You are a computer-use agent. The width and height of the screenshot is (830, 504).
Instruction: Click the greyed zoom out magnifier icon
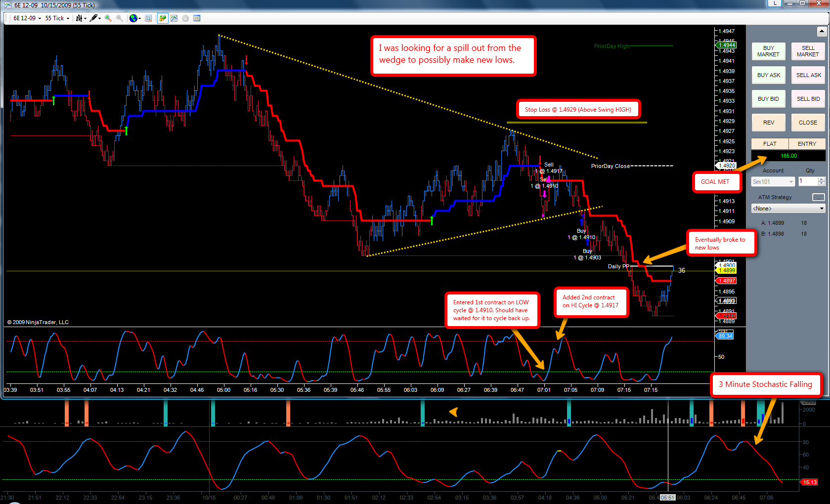pos(120,18)
